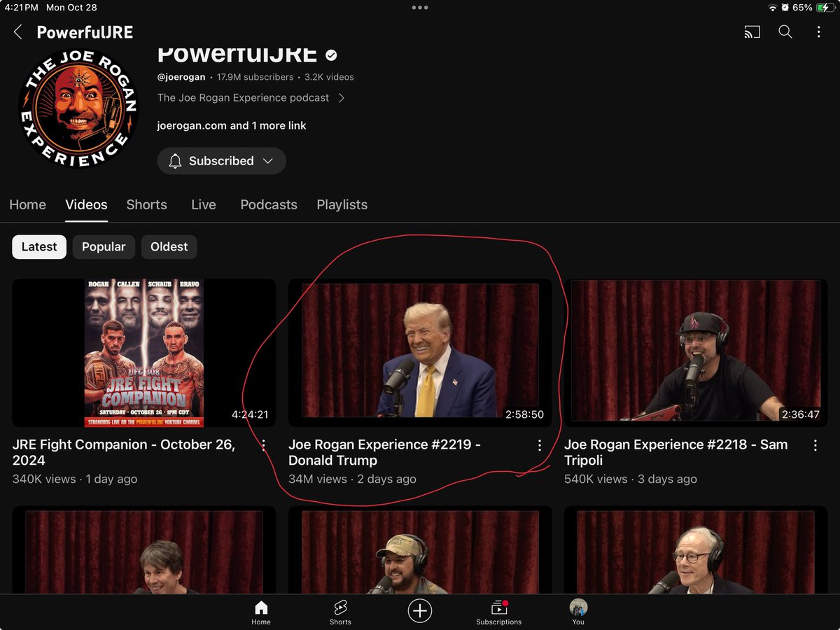
Task: Tap the Wi-Fi icon in the status bar
Action: pyautogui.click(x=773, y=8)
